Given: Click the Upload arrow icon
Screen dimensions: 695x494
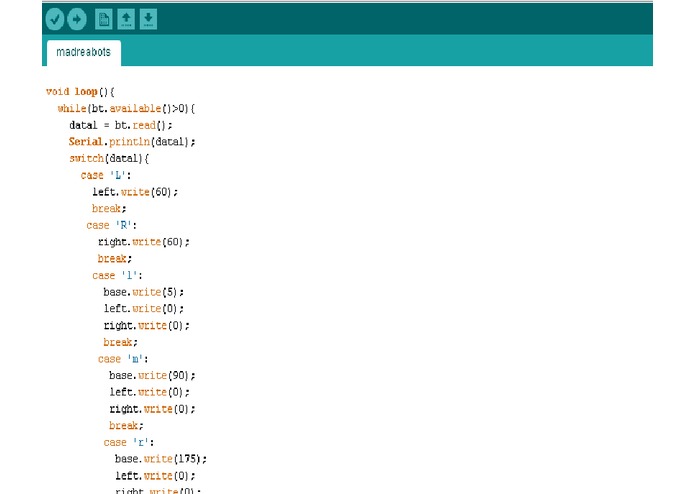Looking at the screenshot, I should pos(77,19).
